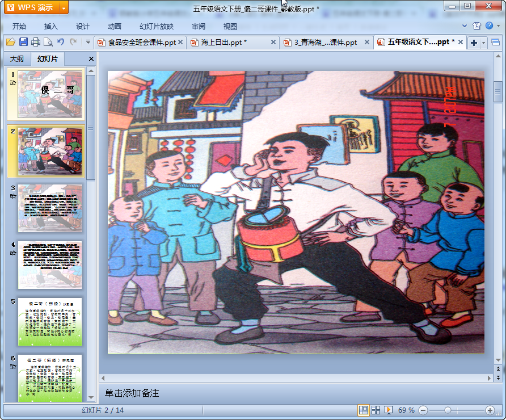
Task: Open the 审阅 menu tab
Action: tap(199, 27)
